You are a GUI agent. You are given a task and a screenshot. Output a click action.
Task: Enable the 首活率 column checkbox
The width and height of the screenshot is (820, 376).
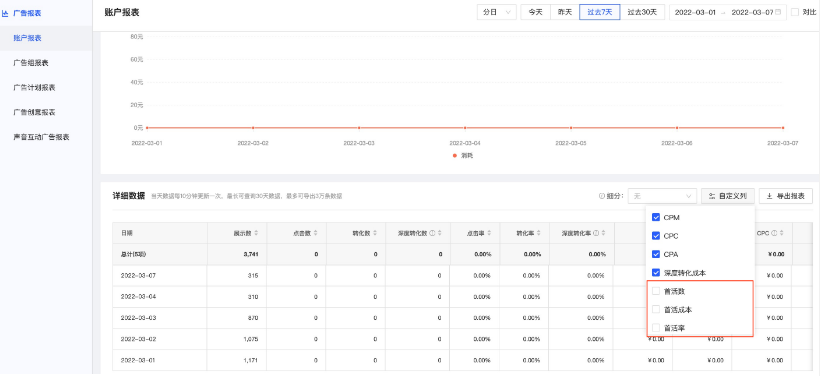(x=656, y=328)
